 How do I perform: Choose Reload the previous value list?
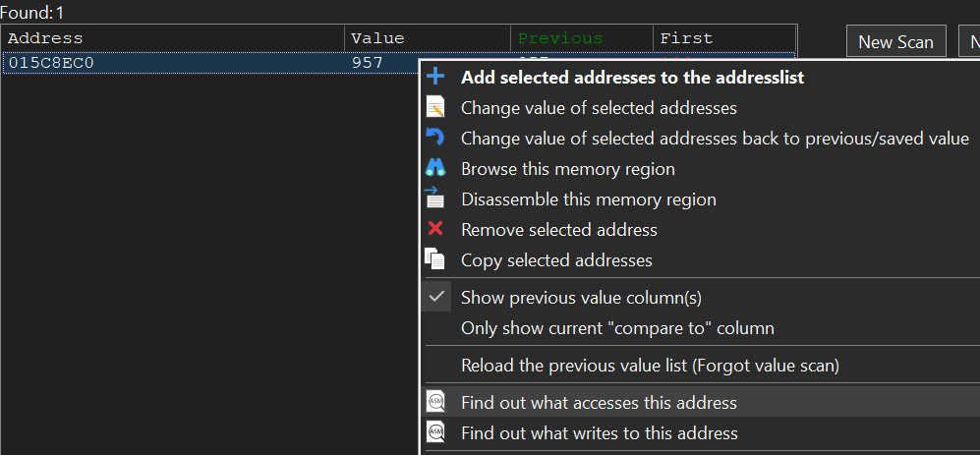(x=649, y=366)
